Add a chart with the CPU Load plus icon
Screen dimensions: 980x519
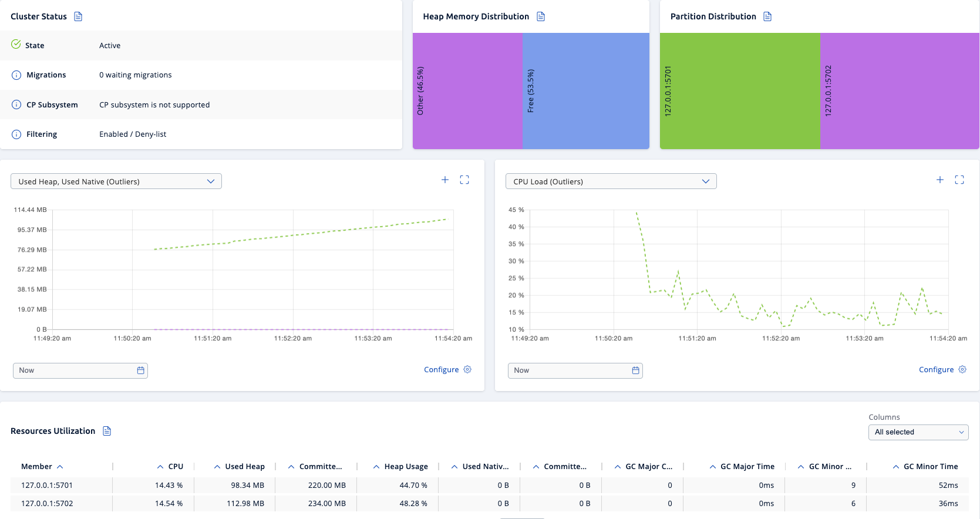click(x=940, y=180)
